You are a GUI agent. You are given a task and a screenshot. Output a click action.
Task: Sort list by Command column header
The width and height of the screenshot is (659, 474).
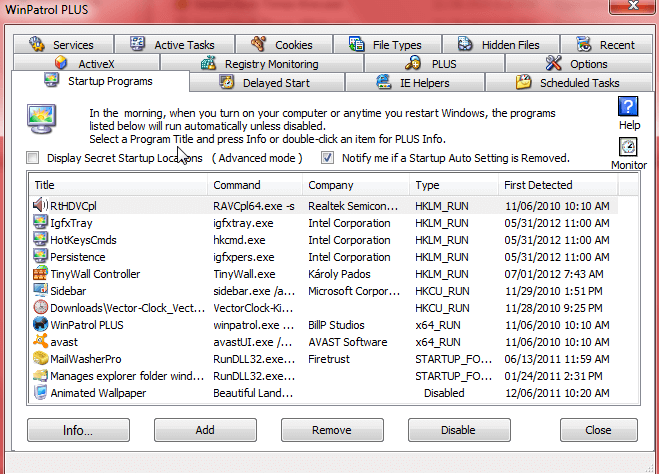(255, 185)
